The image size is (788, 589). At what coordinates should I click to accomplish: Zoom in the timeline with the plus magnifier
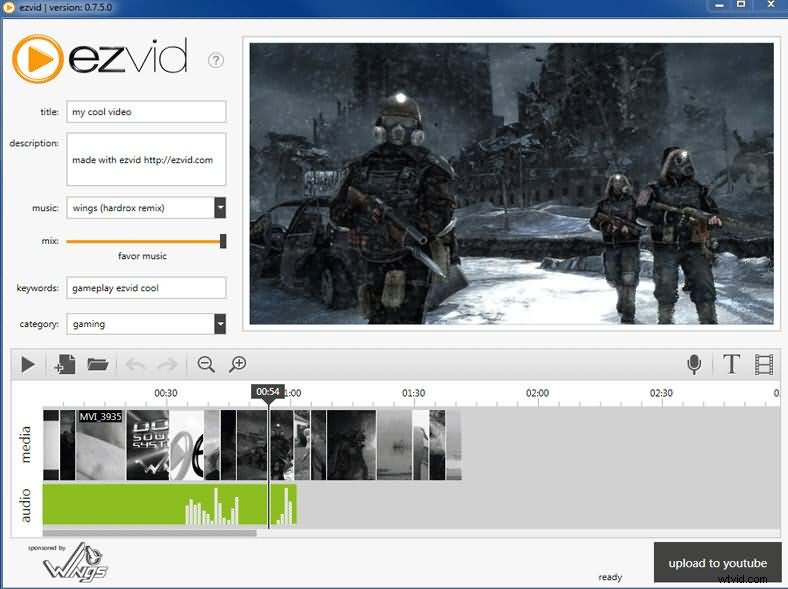(238, 365)
